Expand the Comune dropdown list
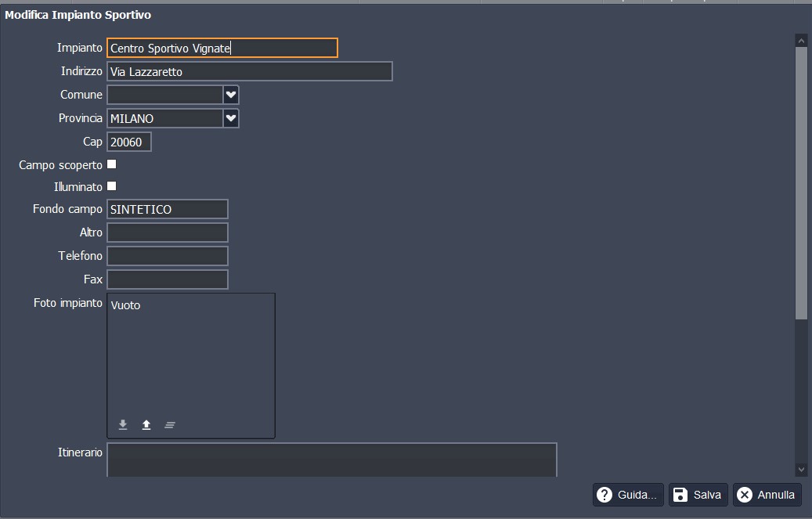The image size is (812, 519). (x=231, y=95)
